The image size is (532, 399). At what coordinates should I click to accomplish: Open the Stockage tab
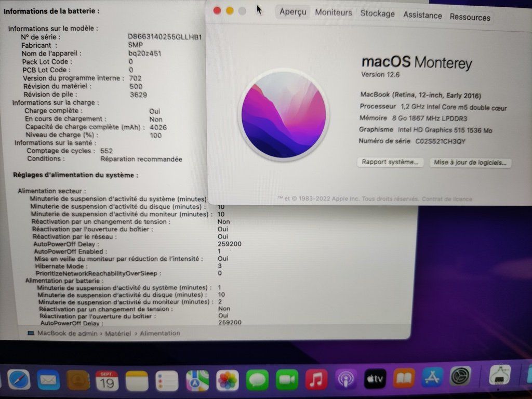(377, 14)
